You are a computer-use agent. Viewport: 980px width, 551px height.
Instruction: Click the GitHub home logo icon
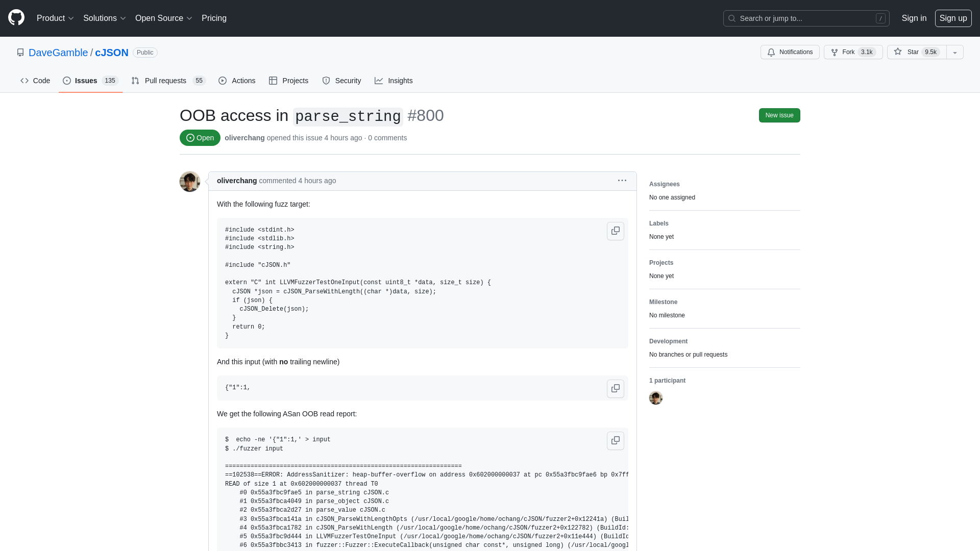16,18
